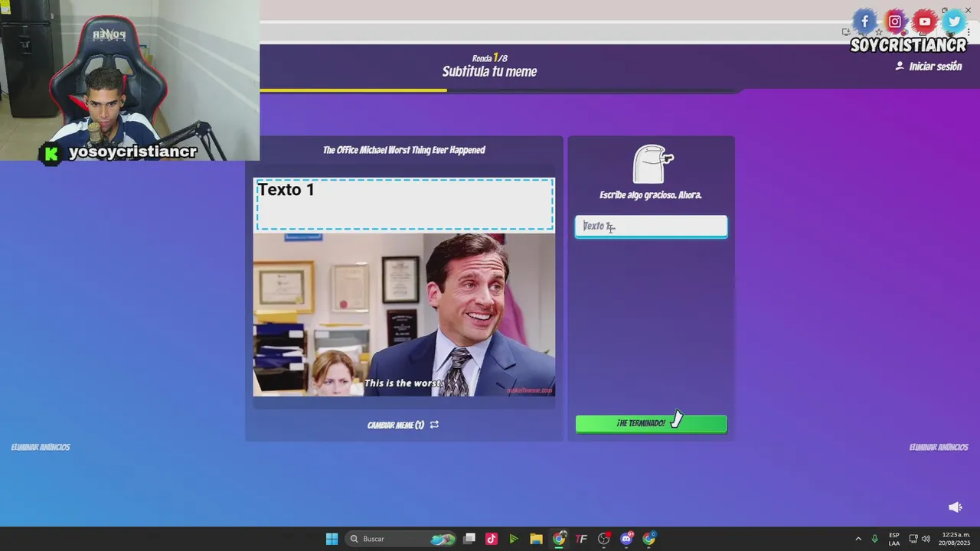980x551 pixels.
Task: Open the network tray icon
Action: pyautogui.click(x=913, y=539)
